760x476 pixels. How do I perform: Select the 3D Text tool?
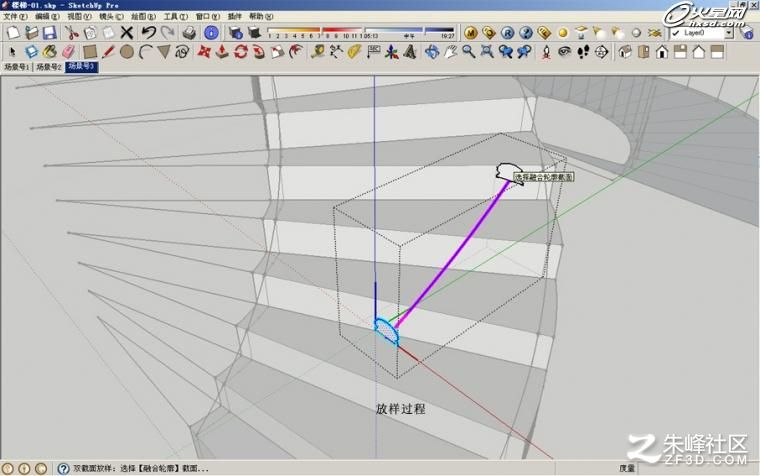point(410,51)
